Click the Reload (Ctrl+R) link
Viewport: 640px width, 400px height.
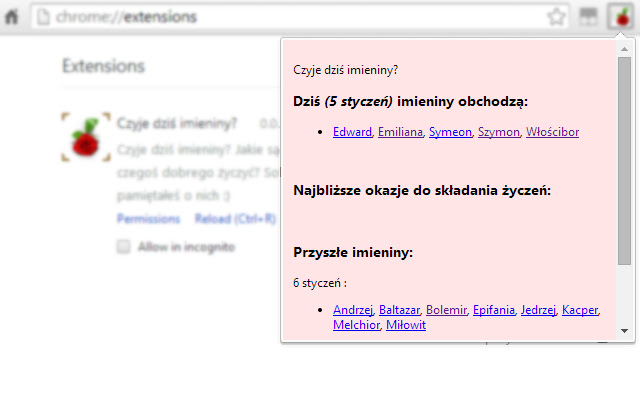click(x=236, y=219)
